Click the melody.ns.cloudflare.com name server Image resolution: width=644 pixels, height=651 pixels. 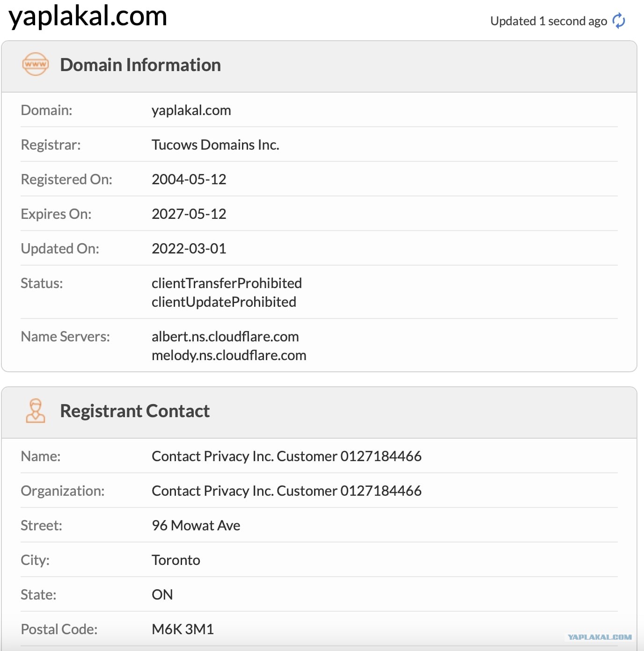(229, 355)
